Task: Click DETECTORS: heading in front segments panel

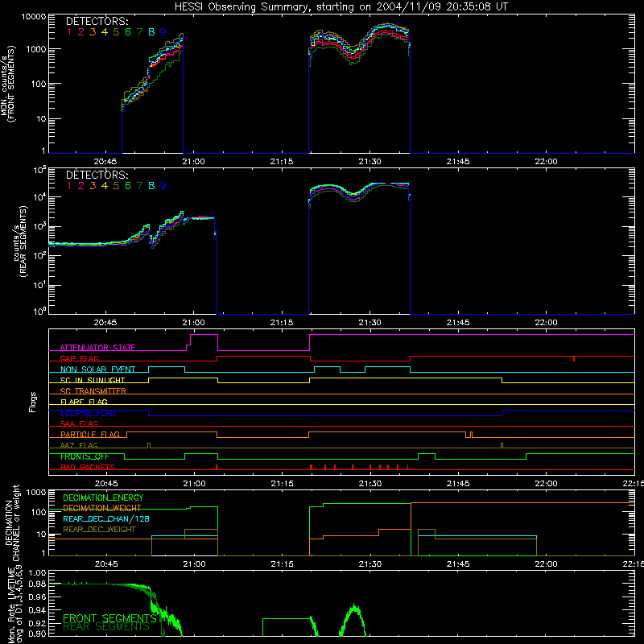Action: click(x=97, y=21)
